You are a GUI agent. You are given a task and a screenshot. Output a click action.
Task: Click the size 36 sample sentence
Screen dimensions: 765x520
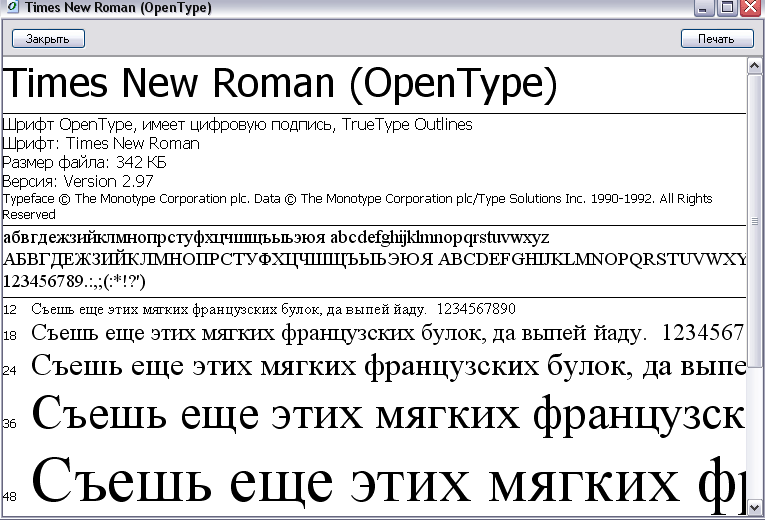pyautogui.click(x=388, y=416)
